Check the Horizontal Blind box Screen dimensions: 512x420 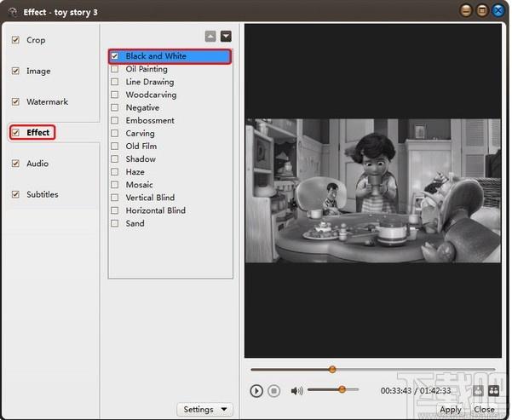[115, 210]
